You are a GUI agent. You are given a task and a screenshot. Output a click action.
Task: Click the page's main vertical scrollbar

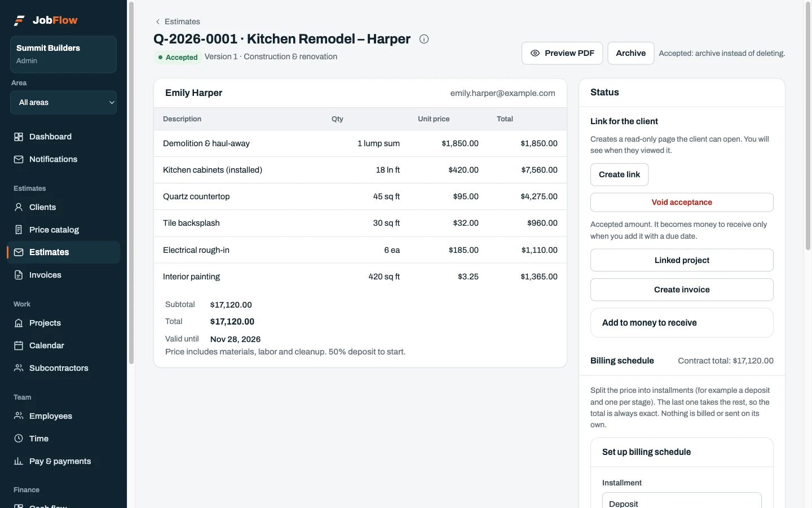coord(807,127)
